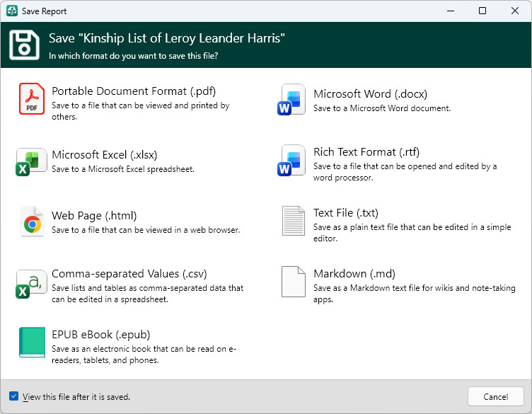Select Microsoft Excel (.xlsx) title
The image size is (532, 414).
105,155
